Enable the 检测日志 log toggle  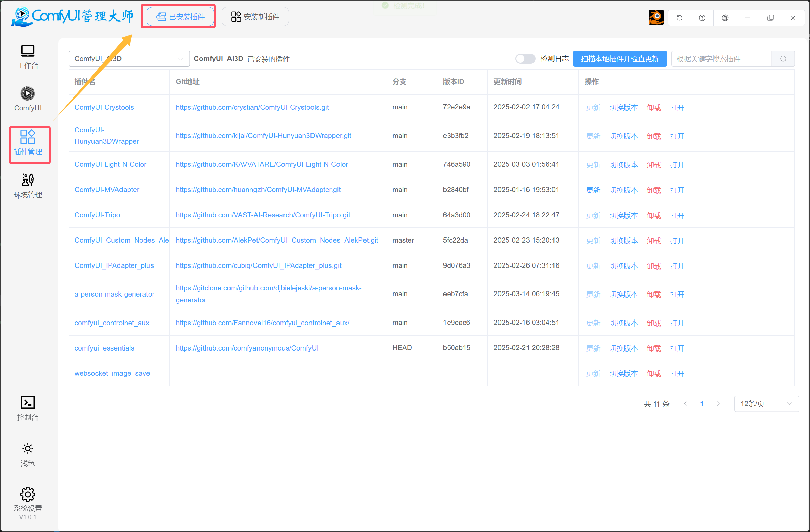(525, 58)
